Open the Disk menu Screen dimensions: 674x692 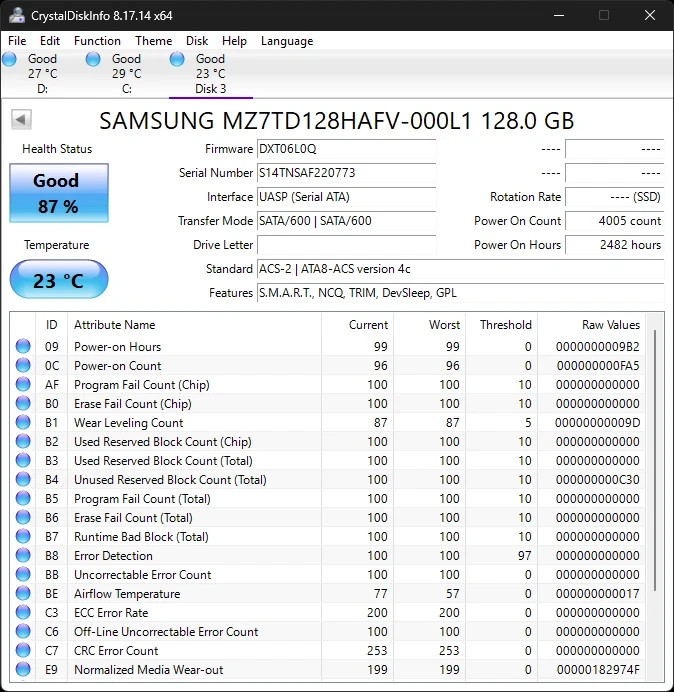(197, 41)
